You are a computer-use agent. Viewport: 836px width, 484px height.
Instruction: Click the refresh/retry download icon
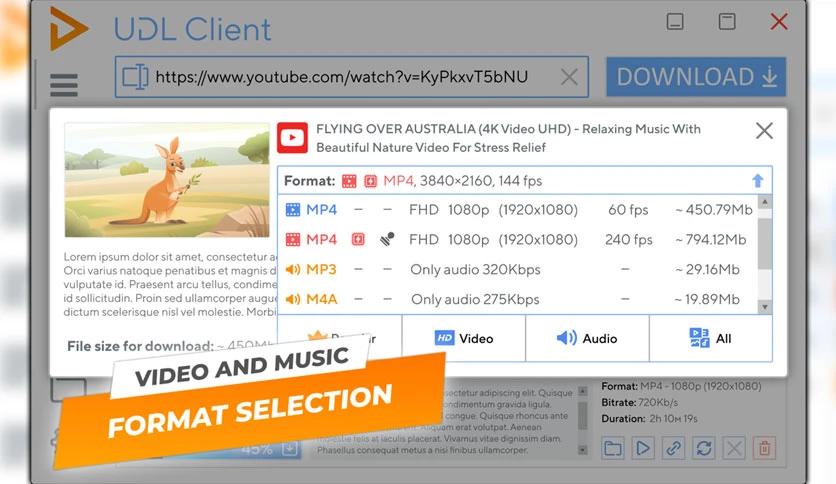pos(704,448)
